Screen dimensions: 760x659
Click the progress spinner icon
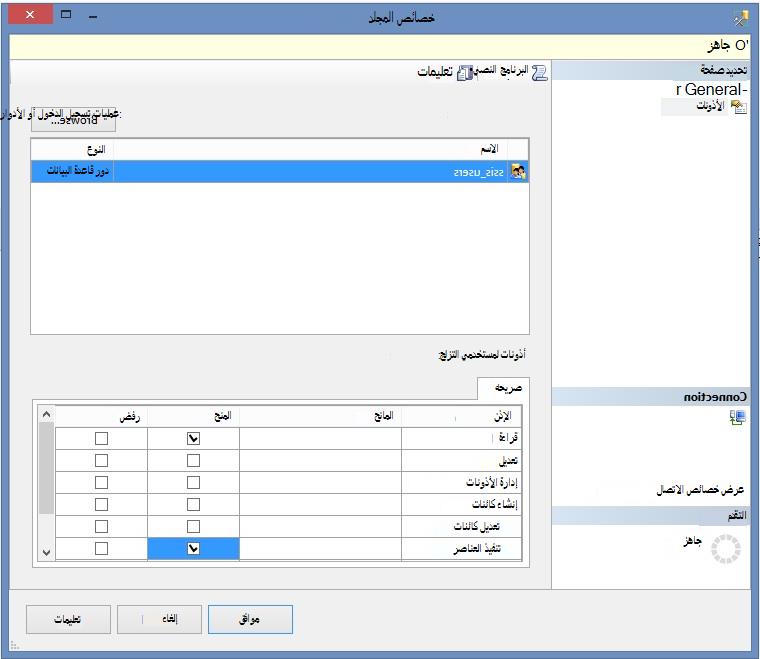[726, 549]
